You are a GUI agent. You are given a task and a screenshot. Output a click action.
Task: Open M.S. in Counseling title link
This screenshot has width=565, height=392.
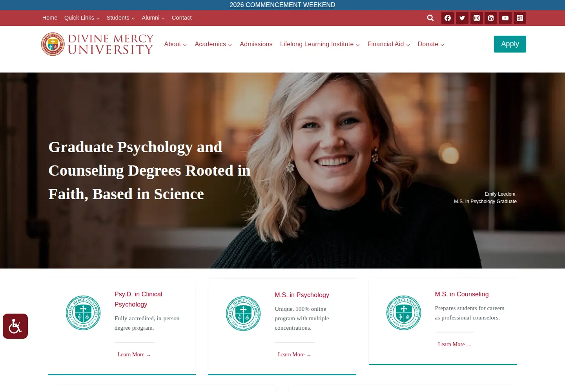click(x=462, y=294)
